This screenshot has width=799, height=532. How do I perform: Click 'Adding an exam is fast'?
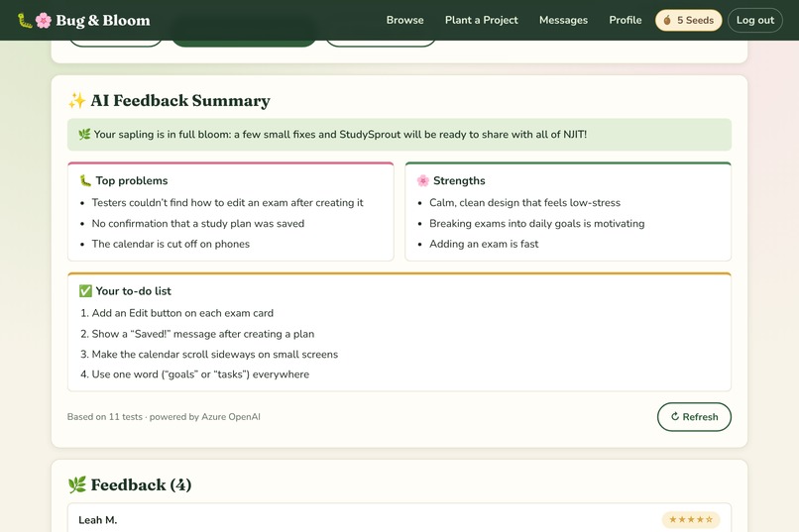coord(484,244)
